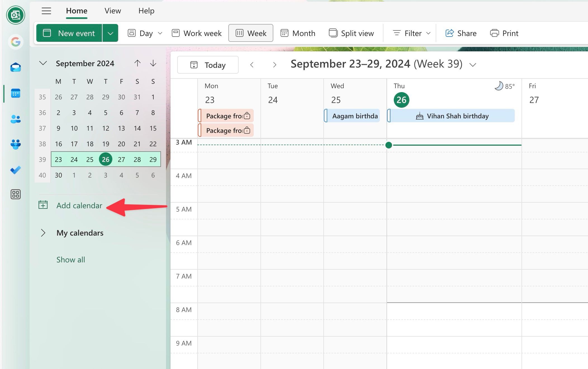Viewport: 588px width, 369px height.
Task: Toggle Week view in the toolbar
Action: [x=250, y=33]
